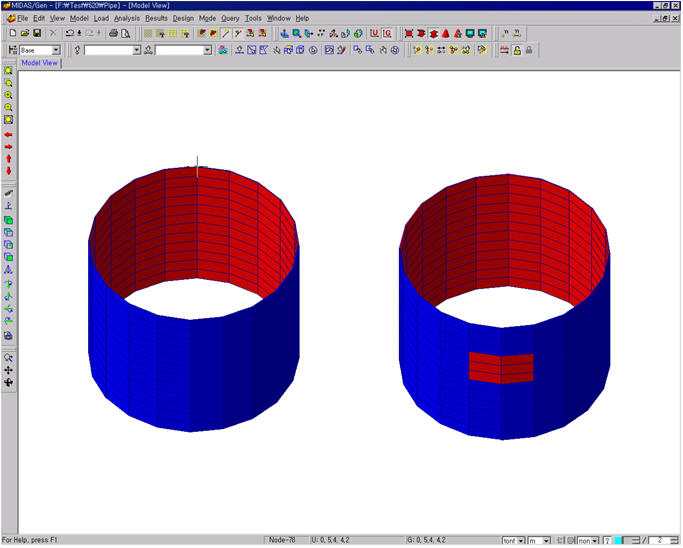Click the question mark box in the status bar
The height and width of the screenshot is (548, 683).
(x=607, y=541)
